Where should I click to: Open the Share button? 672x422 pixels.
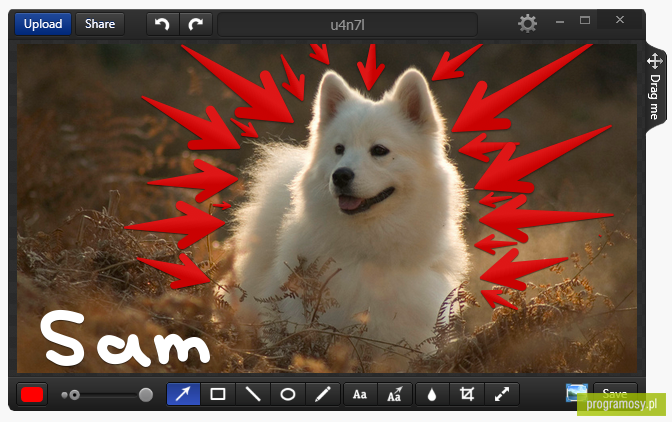pyautogui.click(x=100, y=24)
